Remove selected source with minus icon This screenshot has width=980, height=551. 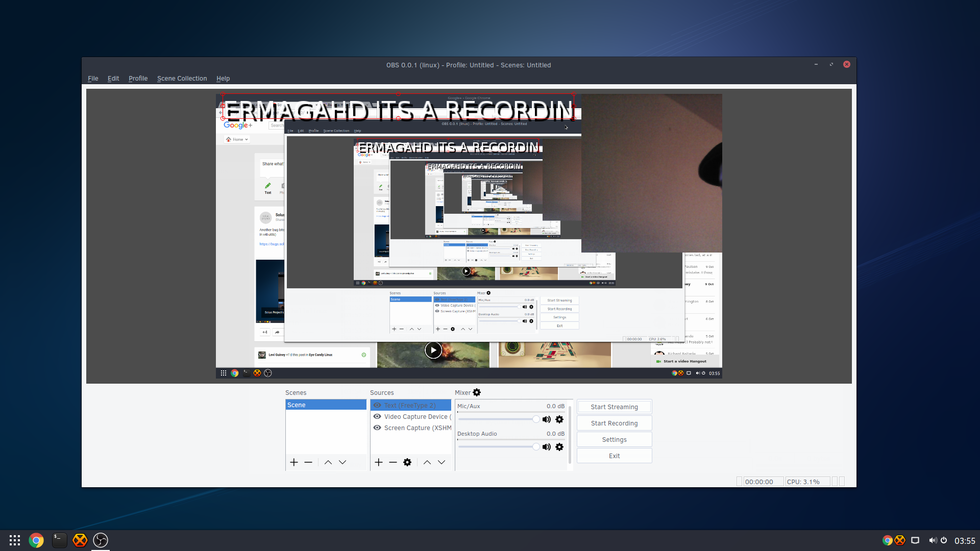pyautogui.click(x=393, y=462)
